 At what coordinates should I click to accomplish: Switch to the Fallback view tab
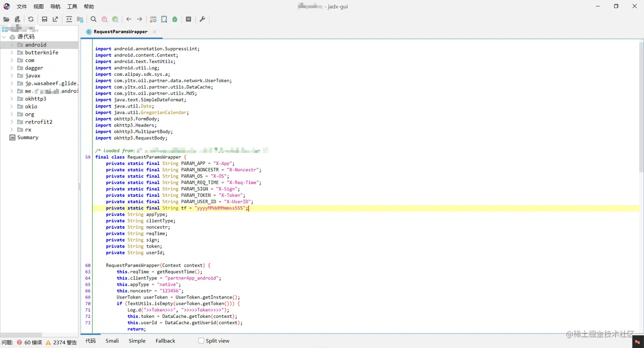(165, 341)
